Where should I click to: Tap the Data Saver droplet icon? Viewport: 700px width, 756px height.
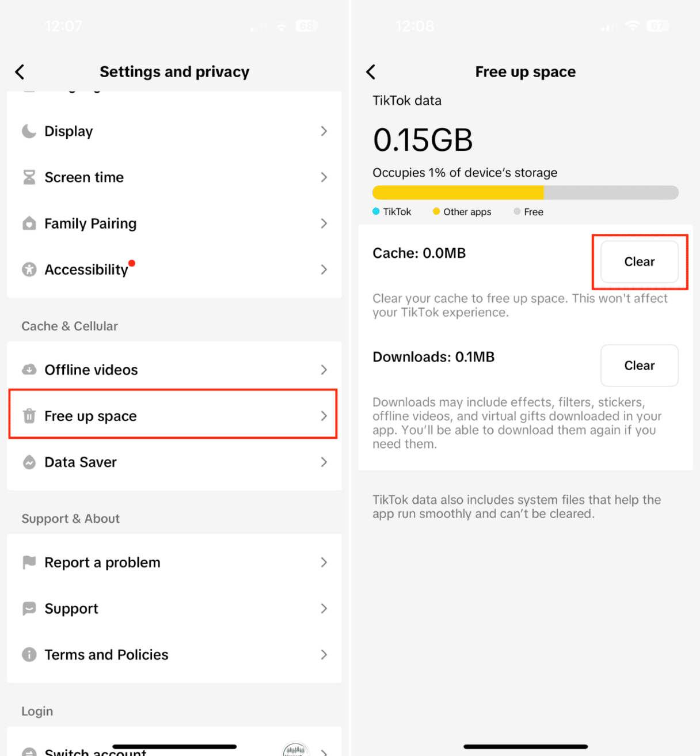[x=29, y=462]
